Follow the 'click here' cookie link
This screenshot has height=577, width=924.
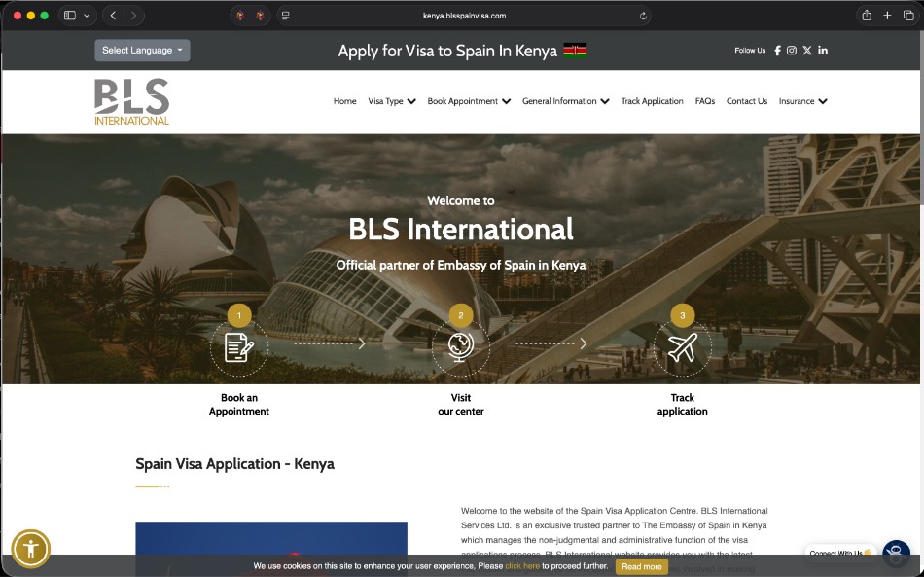pyautogui.click(x=522, y=565)
